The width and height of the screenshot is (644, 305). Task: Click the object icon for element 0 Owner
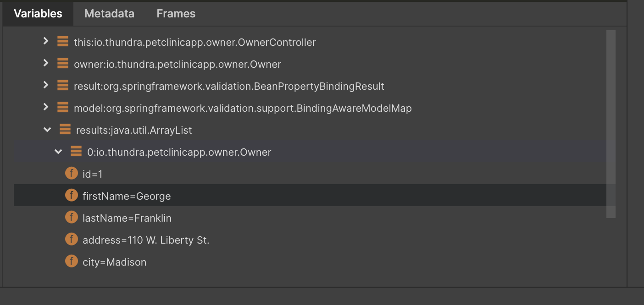[x=76, y=152]
